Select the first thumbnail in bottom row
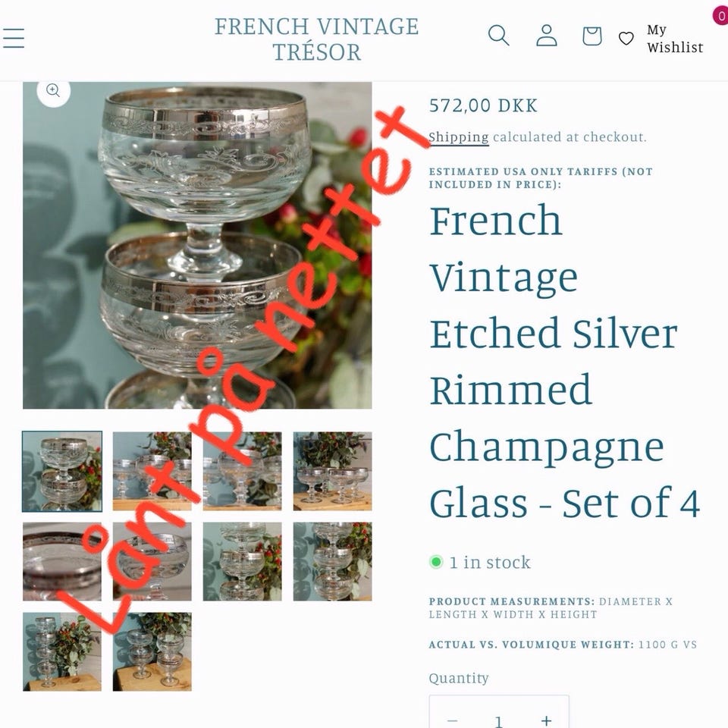 (62, 651)
